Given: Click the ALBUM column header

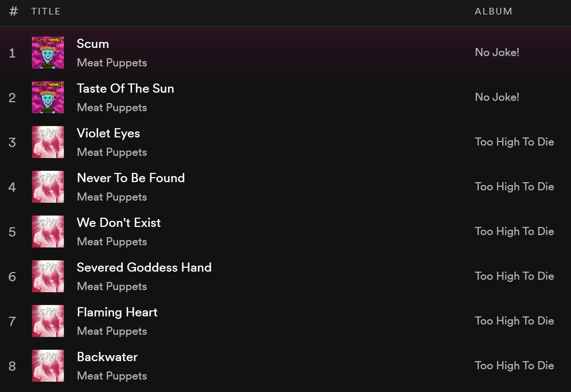Looking at the screenshot, I should coord(494,11).
